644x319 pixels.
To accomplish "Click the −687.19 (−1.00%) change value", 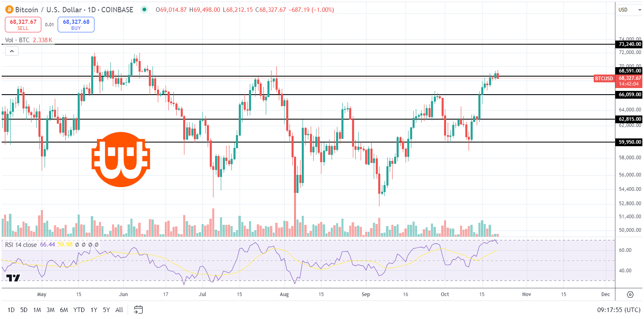I will pos(312,9).
